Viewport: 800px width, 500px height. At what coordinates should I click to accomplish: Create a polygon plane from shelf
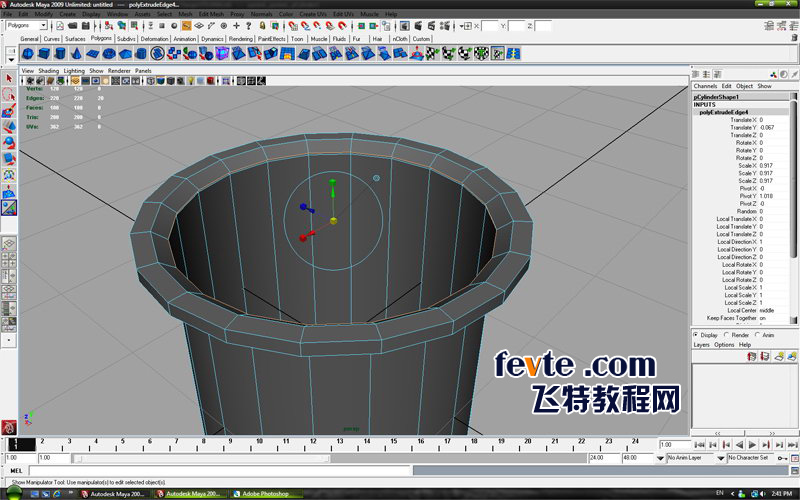[93, 54]
